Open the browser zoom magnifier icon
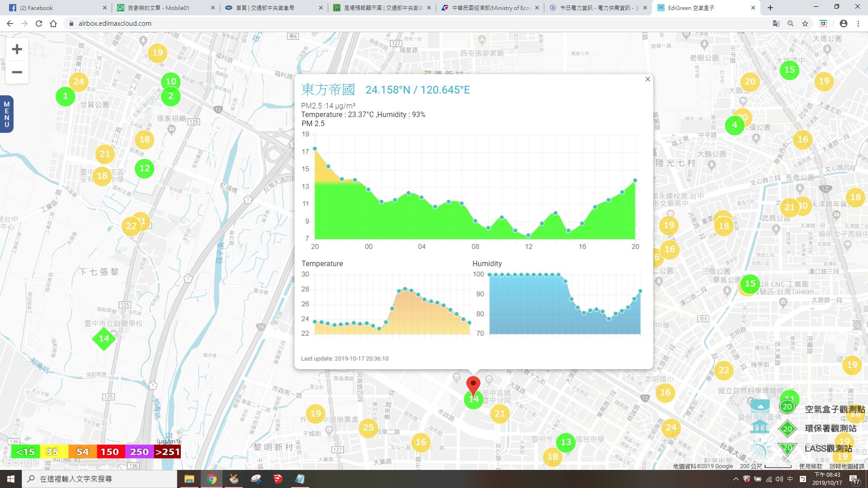The image size is (868, 488). (x=791, y=23)
